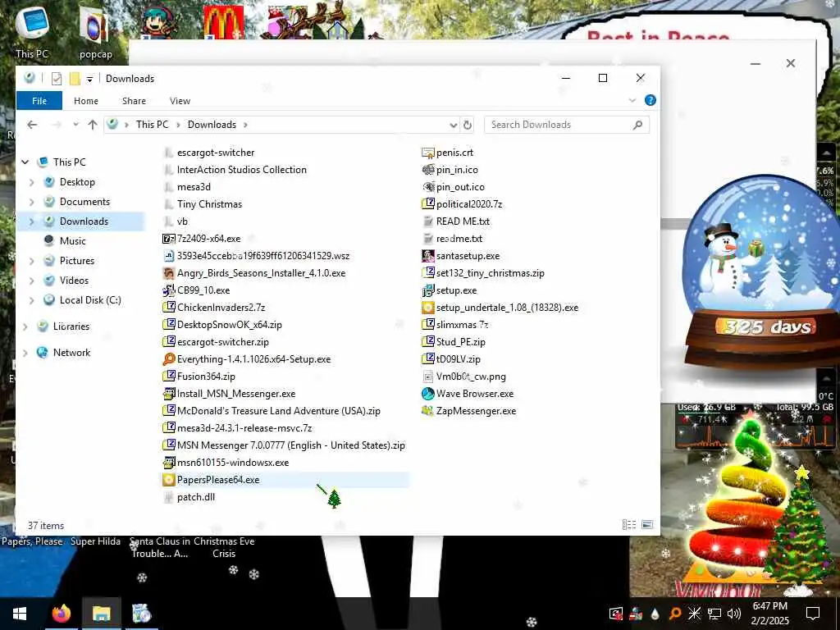Click This PC in address breadcrumb
Image resolution: width=840 pixels, height=630 pixels.
152,125
